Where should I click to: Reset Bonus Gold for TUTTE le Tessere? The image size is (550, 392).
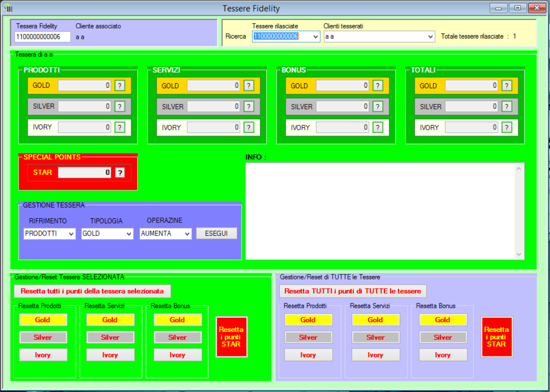443,320
